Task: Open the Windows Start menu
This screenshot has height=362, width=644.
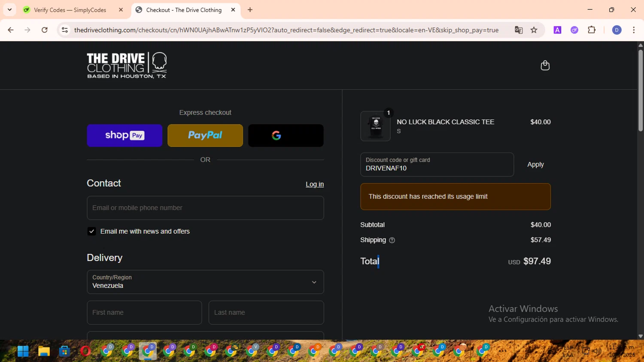Action: point(23,351)
